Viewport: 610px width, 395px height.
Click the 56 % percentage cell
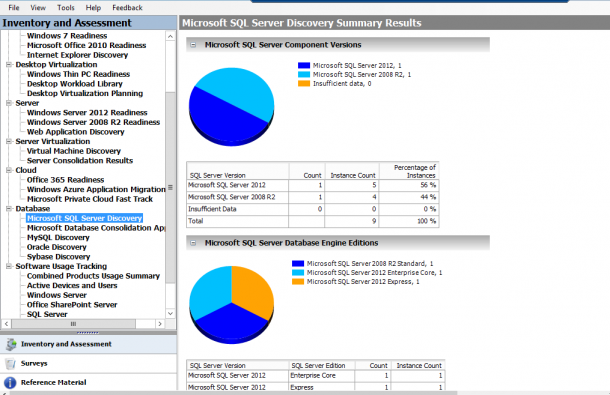pyautogui.click(x=409, y=185)
